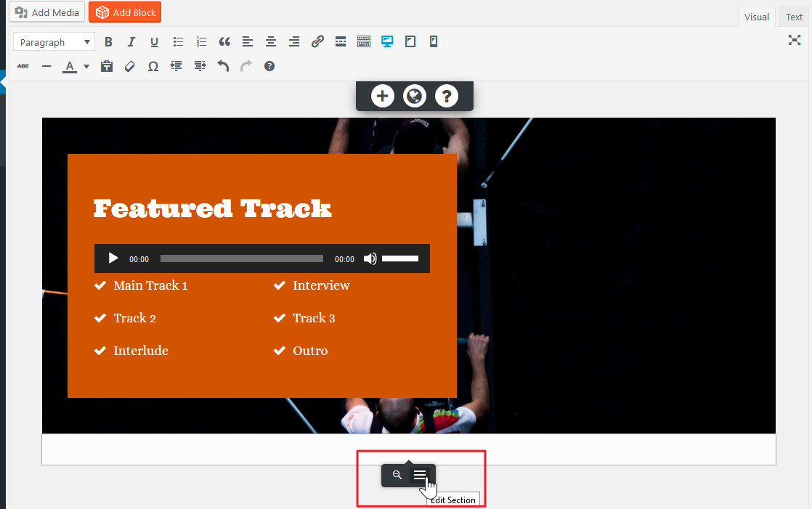The height and width of the screenshot is (509, 812).
Task: Switch to the Text editor tab
Action: pyautogui.click(x=793, y=17)
